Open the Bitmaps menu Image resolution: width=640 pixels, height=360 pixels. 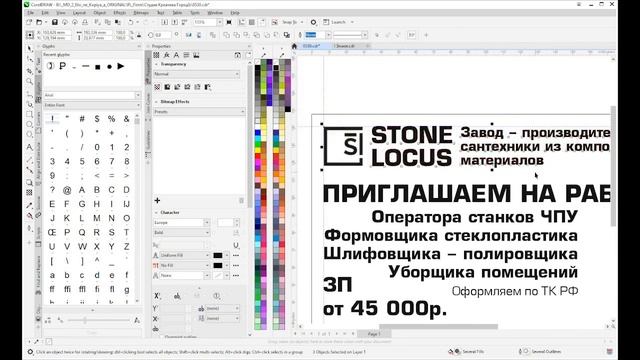click(x=141, y=13)
